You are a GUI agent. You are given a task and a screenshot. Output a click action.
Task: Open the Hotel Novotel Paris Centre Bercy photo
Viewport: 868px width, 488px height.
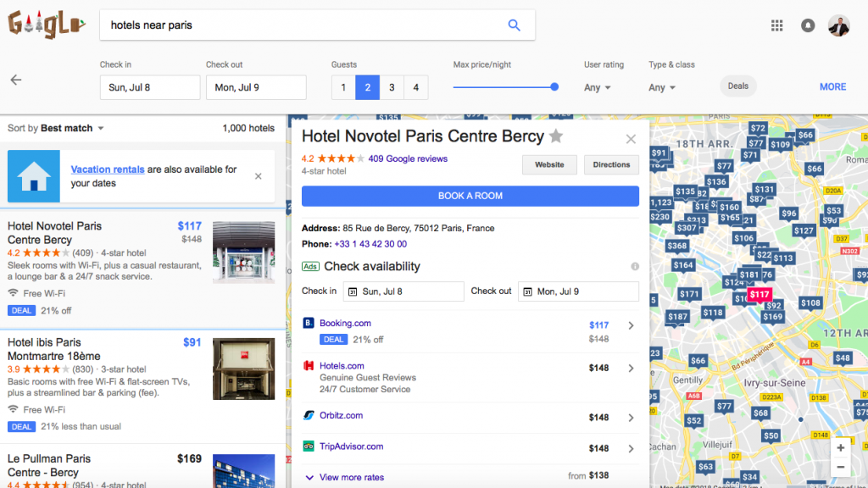click(243, 252)
